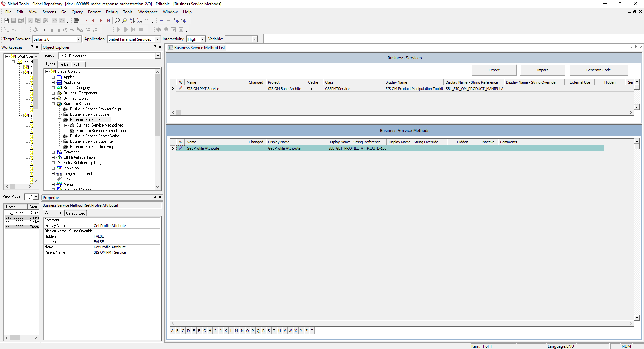Open the Workspace menu
The height and width of the screenshot is (349, 644).
tap(148, 12)
